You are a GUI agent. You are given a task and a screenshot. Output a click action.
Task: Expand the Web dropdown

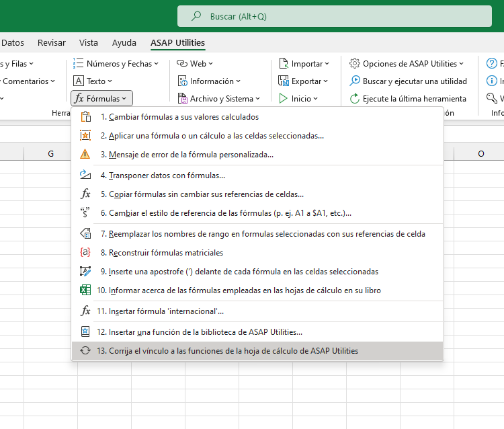pyautogui.click(x=210, y=64)
